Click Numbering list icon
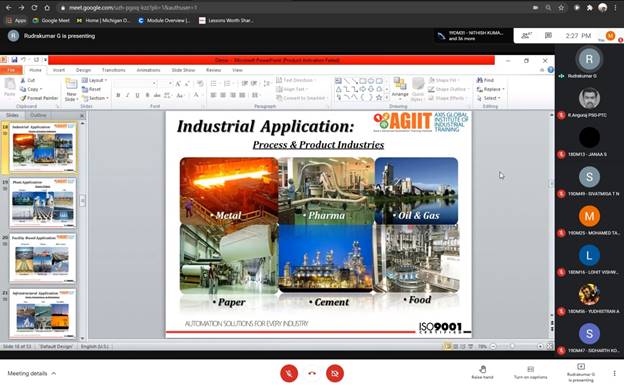Viewport: 624px width, 387px height. coord(228,83)
